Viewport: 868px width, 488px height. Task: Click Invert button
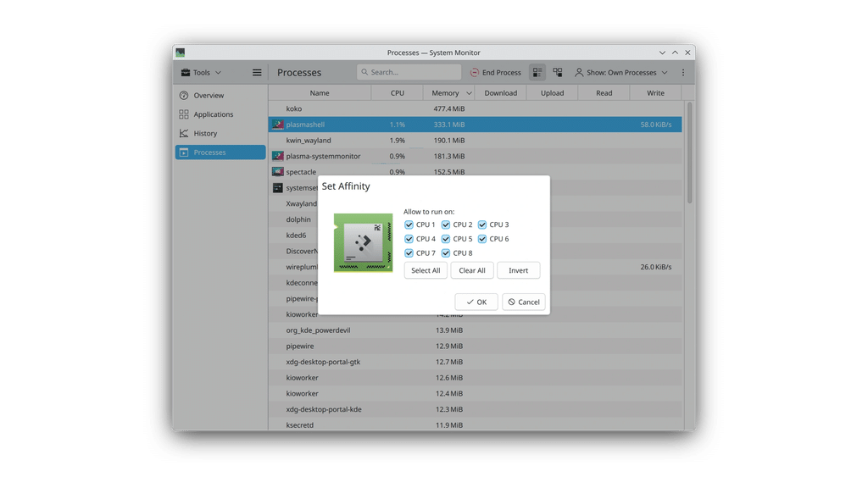[x=518, y=270]
